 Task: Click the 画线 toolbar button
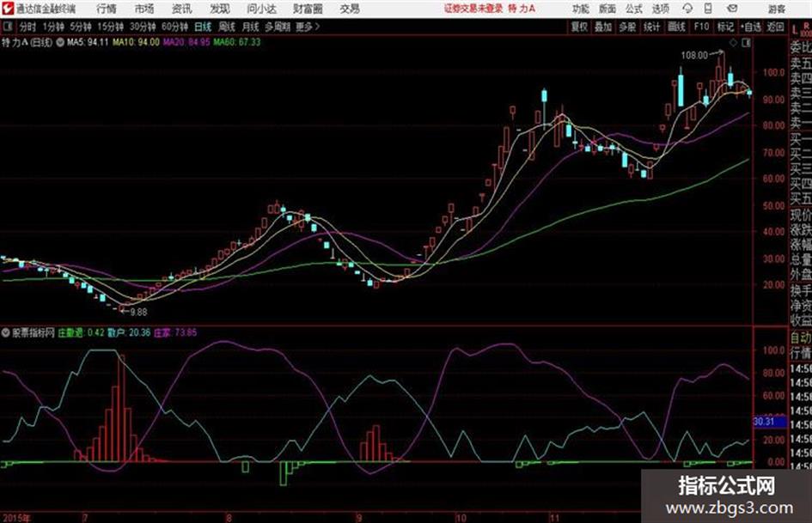point(676,27)
